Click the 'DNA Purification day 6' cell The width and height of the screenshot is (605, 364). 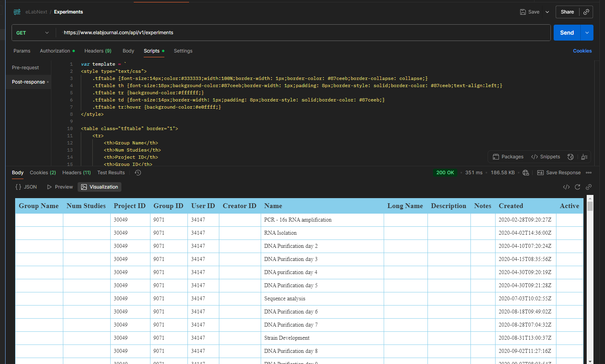tap(322, 312)
